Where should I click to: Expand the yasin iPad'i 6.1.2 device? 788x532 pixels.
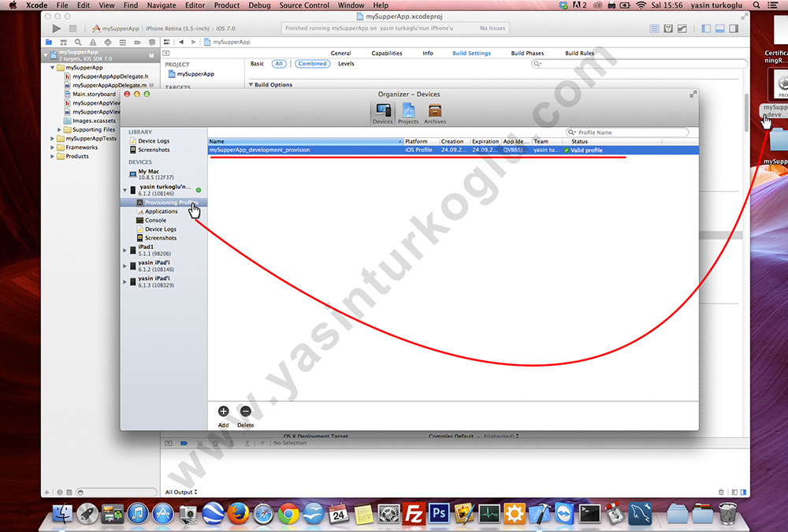pyautogui.click(x=125, y=266)
